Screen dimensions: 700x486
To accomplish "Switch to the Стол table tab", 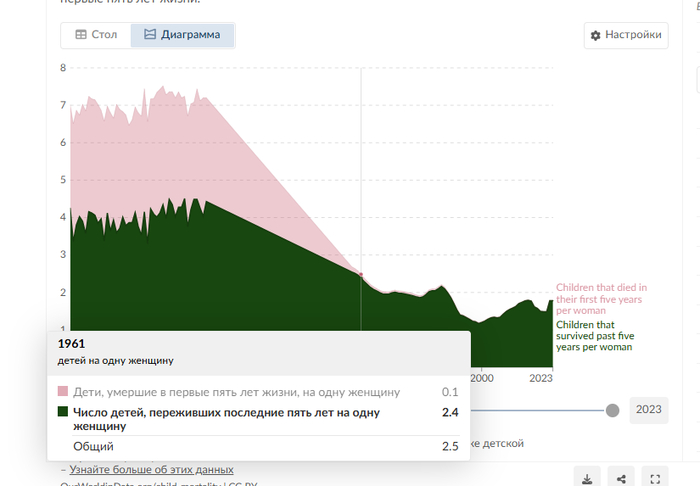I will point(96,35).
